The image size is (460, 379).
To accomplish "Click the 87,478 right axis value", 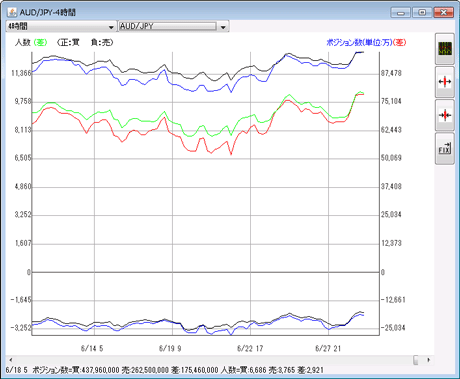I will [x=391, y=73].
